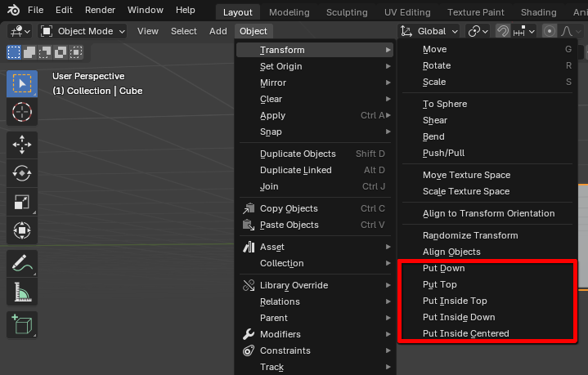Toggle proportional editing
588x375 pixels.
(x=550, y=31)
